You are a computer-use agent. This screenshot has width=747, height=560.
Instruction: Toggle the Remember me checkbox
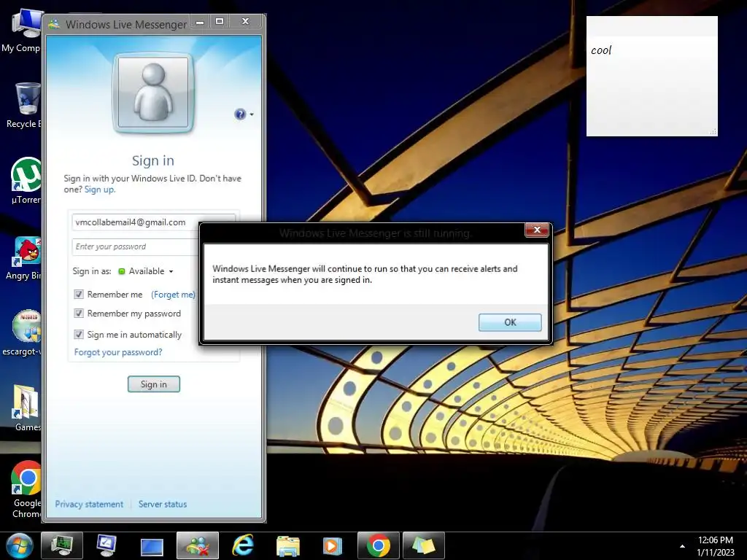pyautogui.click(x=79, y=295)
